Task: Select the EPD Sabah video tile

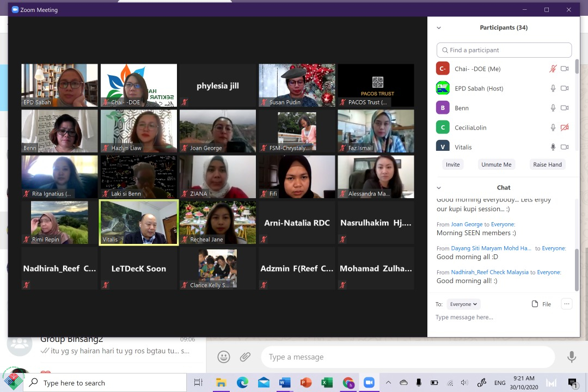Action: pos(60,85)
